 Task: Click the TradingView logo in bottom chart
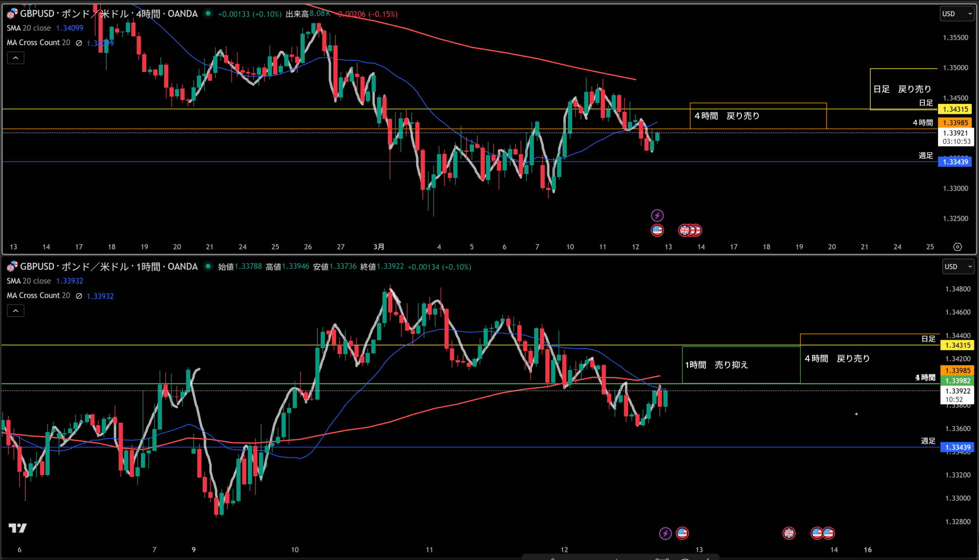18,528
